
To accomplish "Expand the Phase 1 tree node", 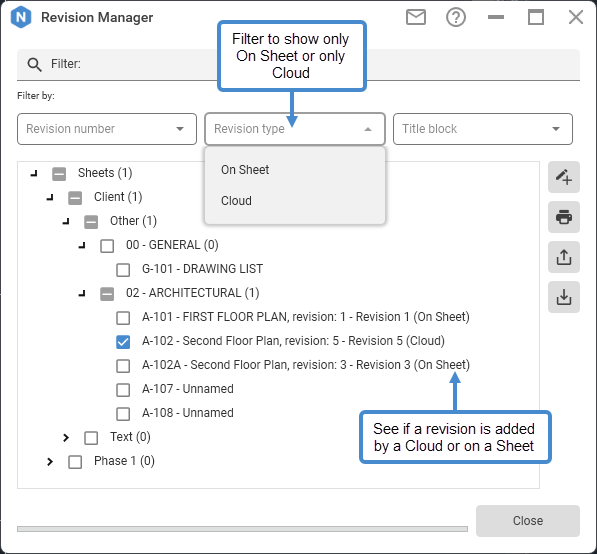I will point(50,462).
